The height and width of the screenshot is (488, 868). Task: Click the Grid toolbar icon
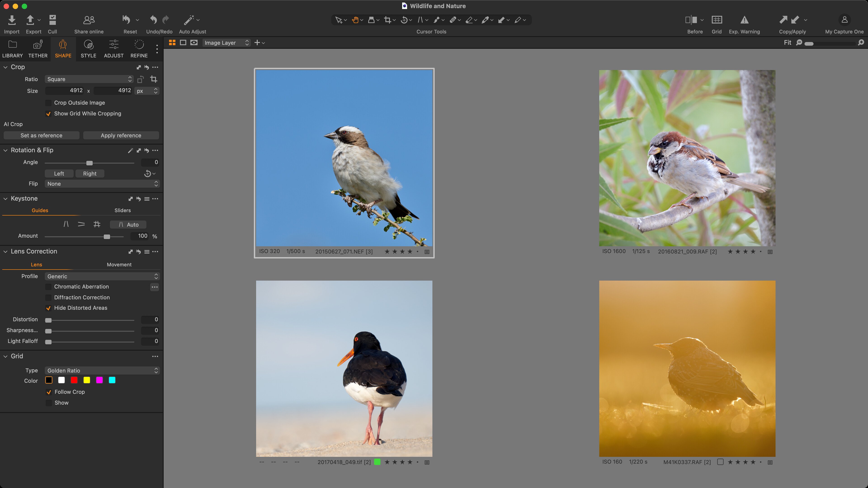click(x=717, y=20)
